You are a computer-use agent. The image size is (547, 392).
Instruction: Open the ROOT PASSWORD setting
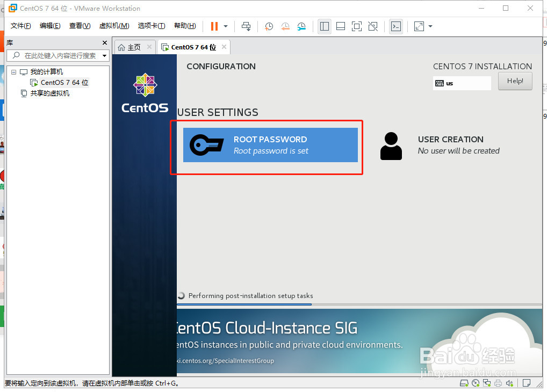click(270, 145)
